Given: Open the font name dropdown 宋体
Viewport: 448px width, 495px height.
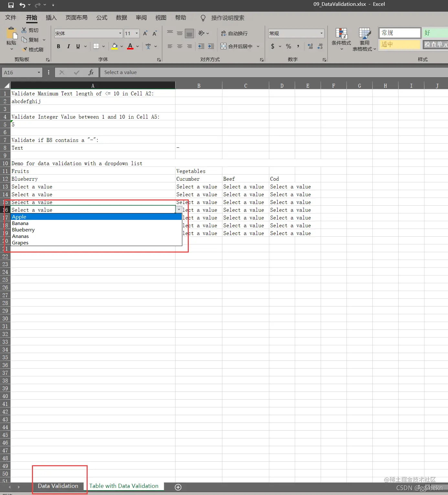Looking at the screenshot, I should click(120, 33).
